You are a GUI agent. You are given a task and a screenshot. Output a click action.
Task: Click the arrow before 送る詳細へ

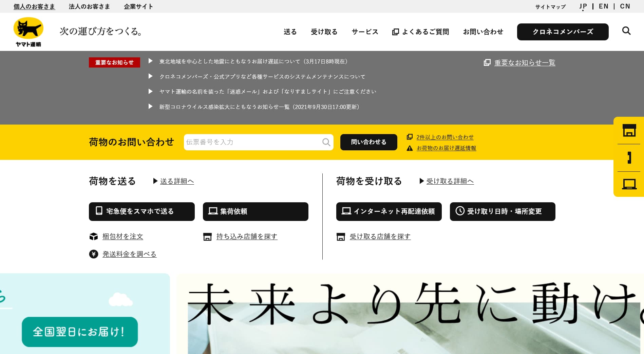pyautogui.click(x=155, y=181)
